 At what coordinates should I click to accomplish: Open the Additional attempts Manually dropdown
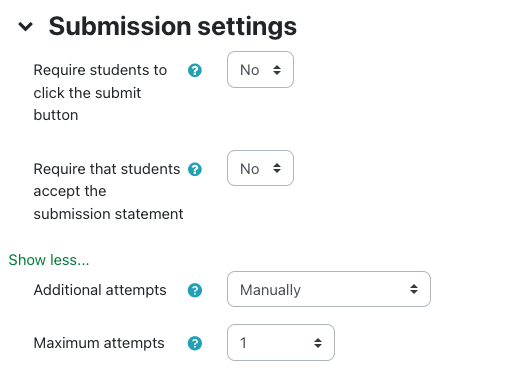point(329,289)
